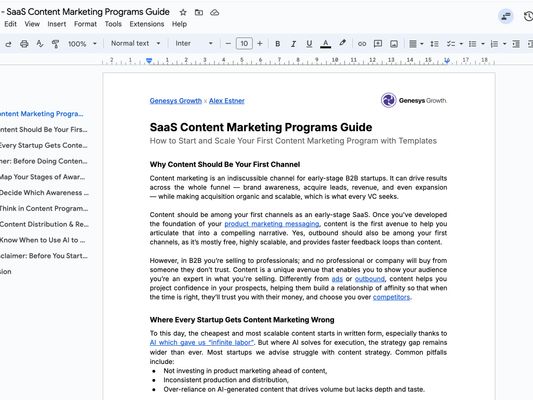This screenshot has height=400, width=533.
Task: Open the ads hyperlink
Action: (x=337, y=279)
